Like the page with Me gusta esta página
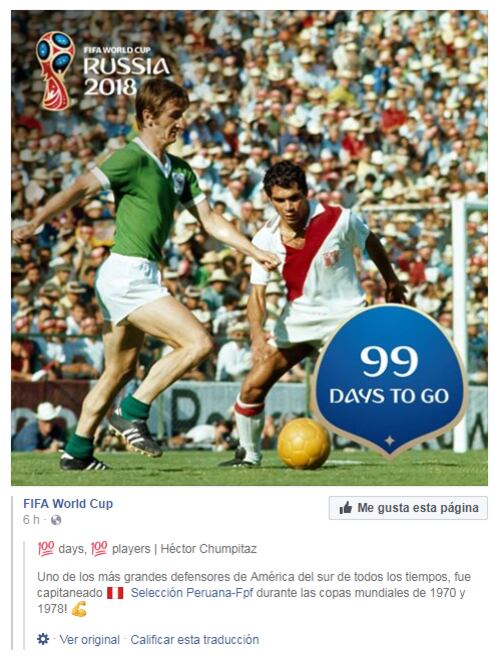 point(408,508)
